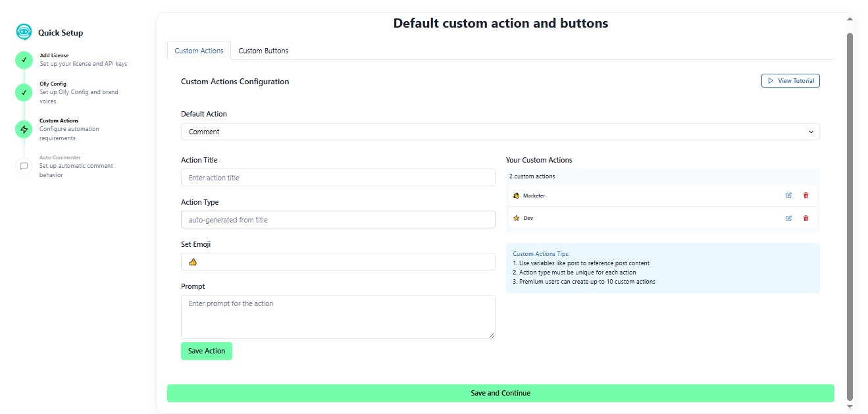Click the Olly robot logo icon

coord(24,32)
